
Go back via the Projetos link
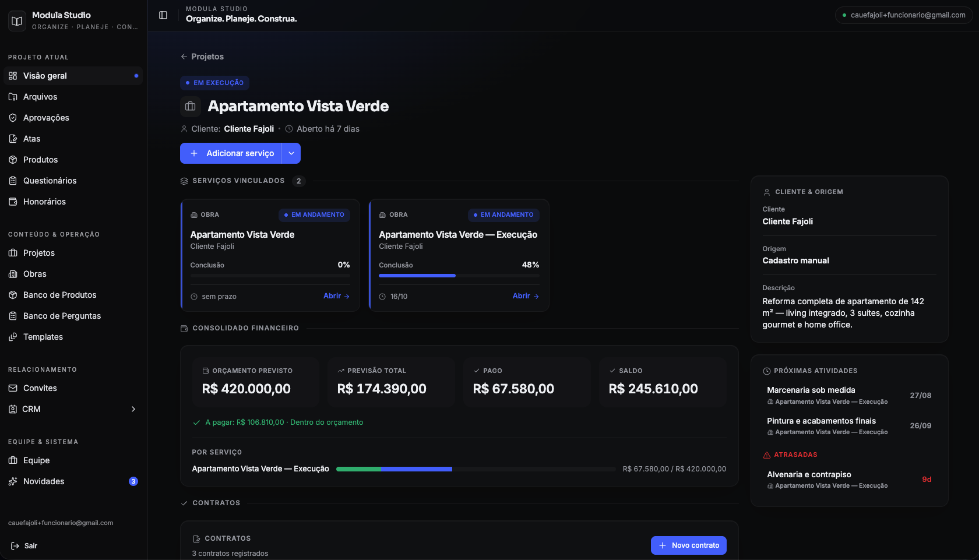(202, 57)
